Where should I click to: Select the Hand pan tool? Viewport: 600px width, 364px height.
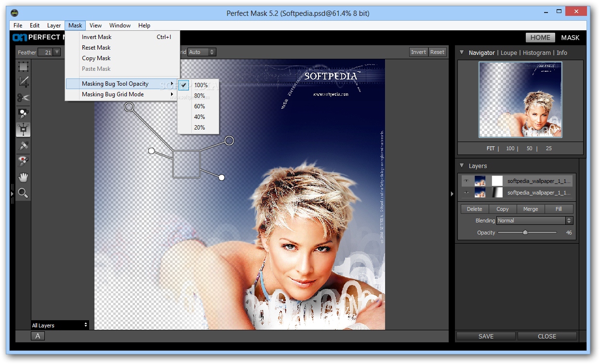click(23, 177)
